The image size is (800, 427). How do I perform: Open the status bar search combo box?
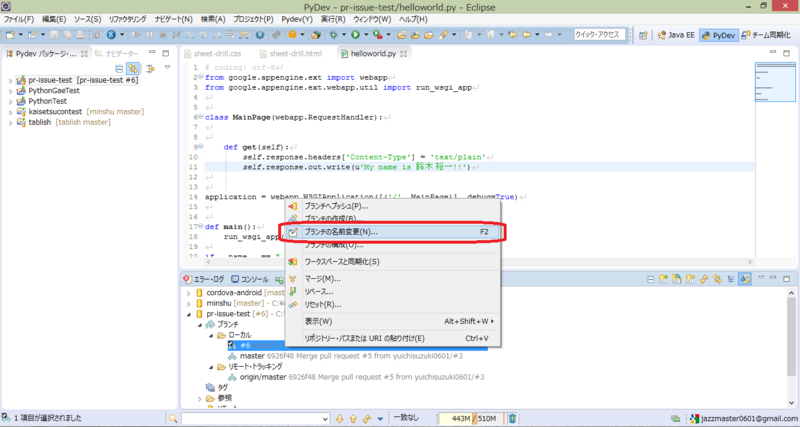[255, 419]
